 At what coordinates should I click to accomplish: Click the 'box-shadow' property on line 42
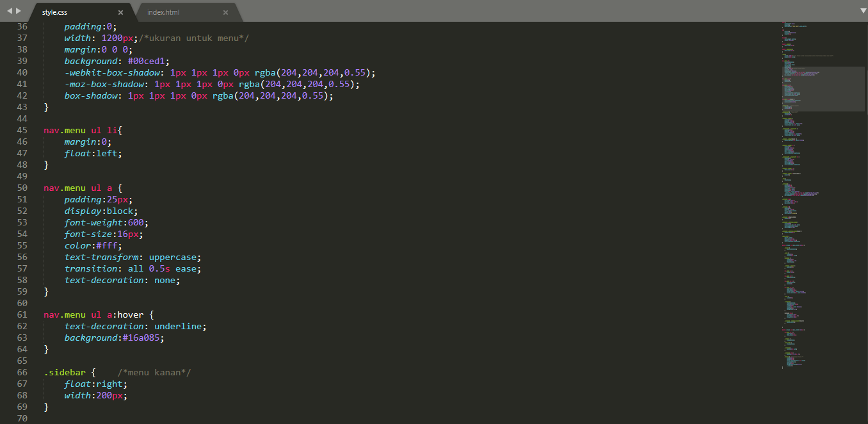[90, 95]
